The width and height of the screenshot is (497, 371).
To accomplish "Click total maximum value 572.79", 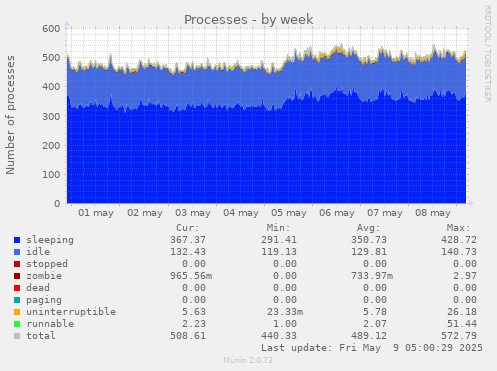I will (459, 336).
